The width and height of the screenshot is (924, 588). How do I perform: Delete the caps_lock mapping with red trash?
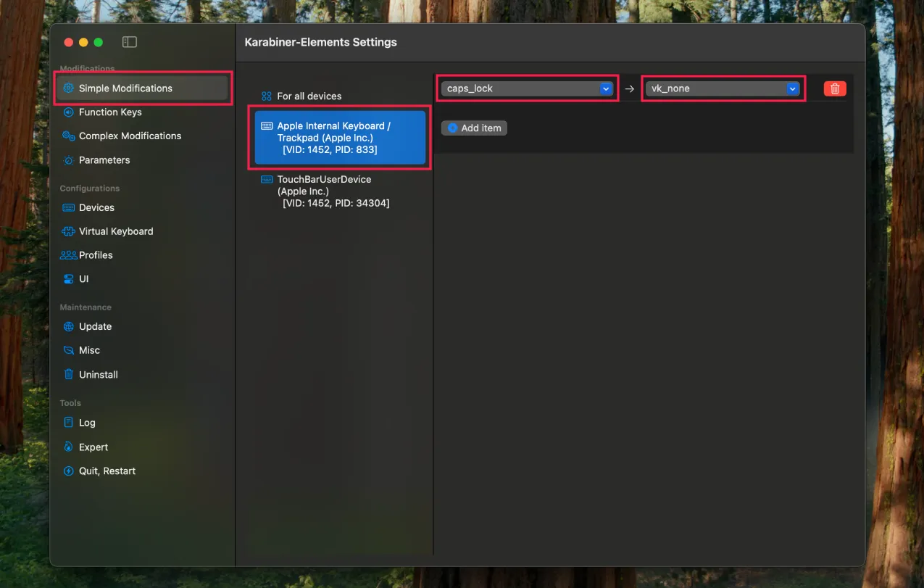click(x=835, y=88)
